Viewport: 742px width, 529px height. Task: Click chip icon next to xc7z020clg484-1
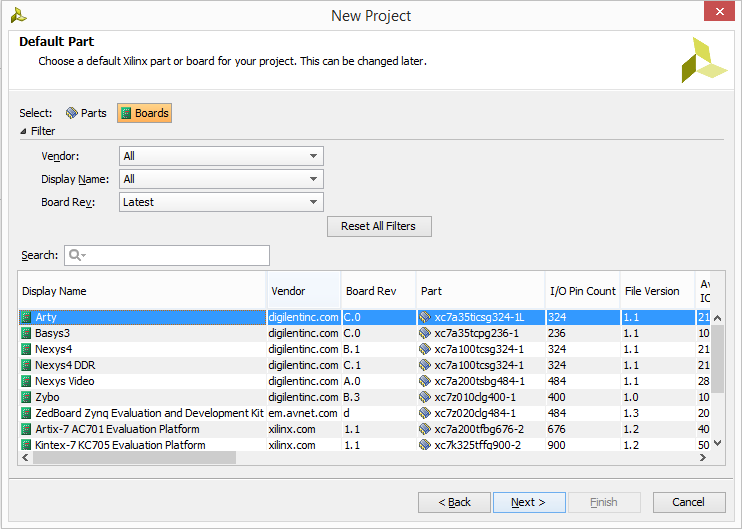click(425, 414)
